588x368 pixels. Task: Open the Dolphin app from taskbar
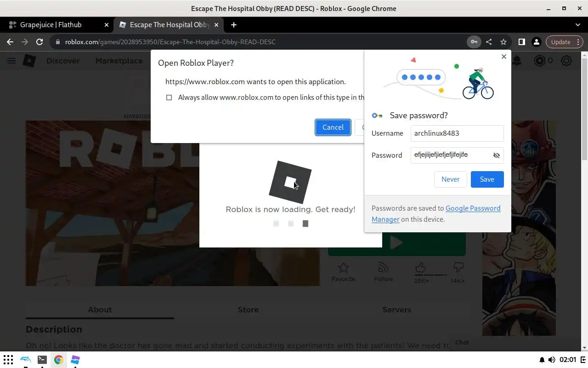click(x=26, y=360)
